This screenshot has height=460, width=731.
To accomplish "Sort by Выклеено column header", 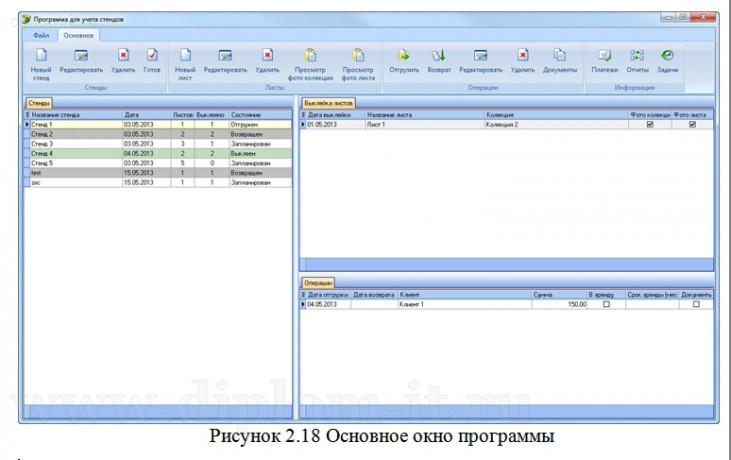I will [212, 115].
